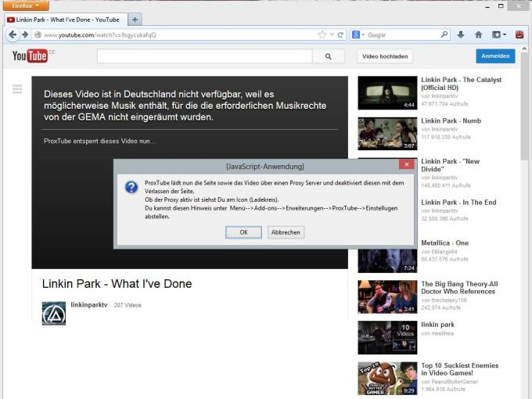Click the von PeanutButterGamer uploader text
This screenshot has width=532, height=399.
(x=449, y=382)
